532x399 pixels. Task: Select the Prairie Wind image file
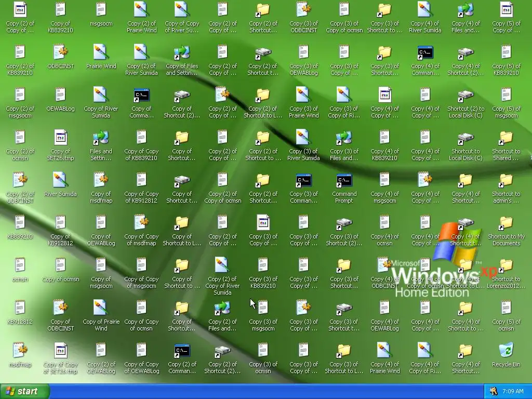[x=101, y=52]
